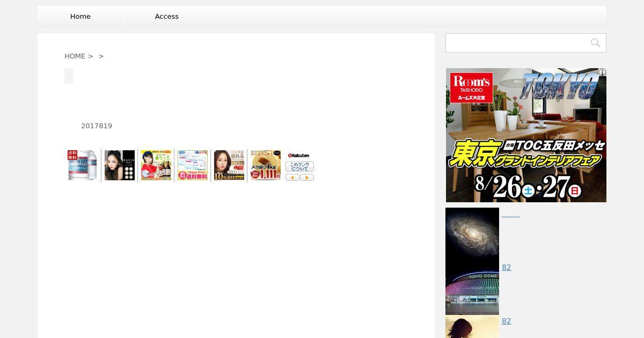The width and height of the screenshot is (644, 338).
Task: Open the Happy Price free shipping ad
Action: coord(193,165)
